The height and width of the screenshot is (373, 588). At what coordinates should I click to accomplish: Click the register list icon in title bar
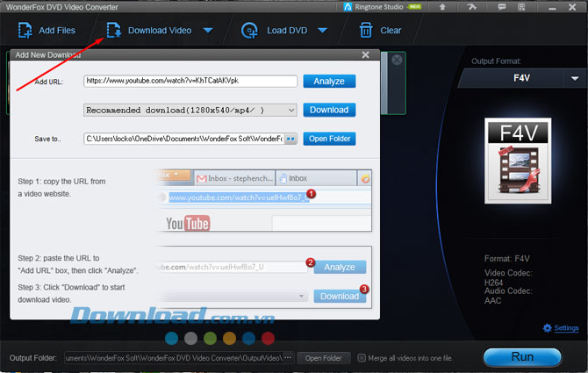click(x=521, y=7)
